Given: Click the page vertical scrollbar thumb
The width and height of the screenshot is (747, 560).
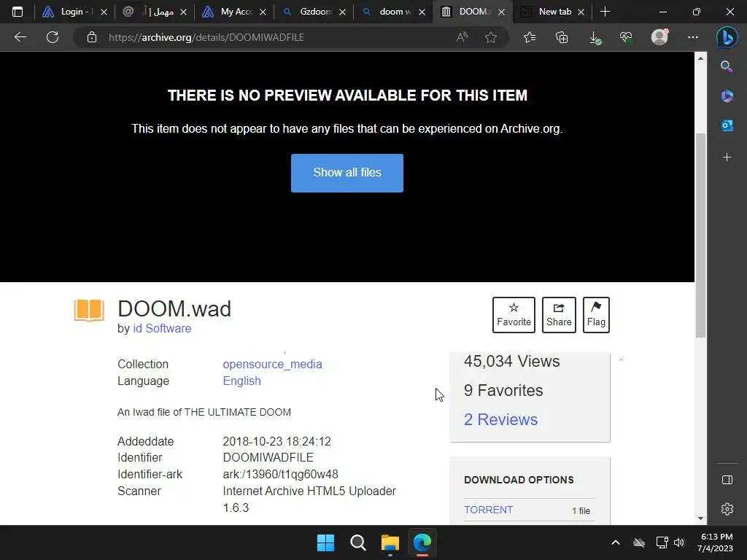Looking at the screenshot, I should [x=700, y=236].
